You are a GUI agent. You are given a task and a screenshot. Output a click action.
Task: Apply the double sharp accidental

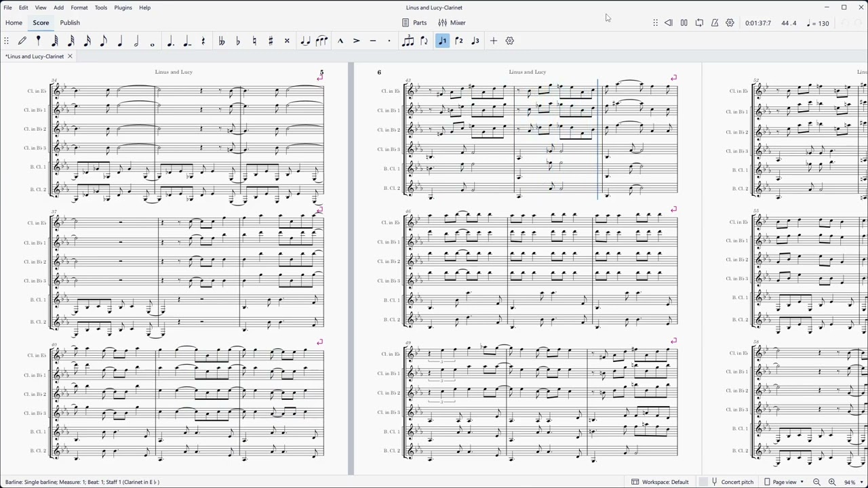(x=286, y=41)
